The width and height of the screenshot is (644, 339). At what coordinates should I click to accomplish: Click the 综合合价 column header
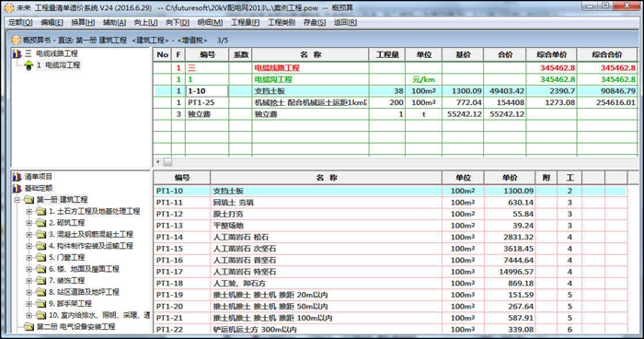point(607,54)
